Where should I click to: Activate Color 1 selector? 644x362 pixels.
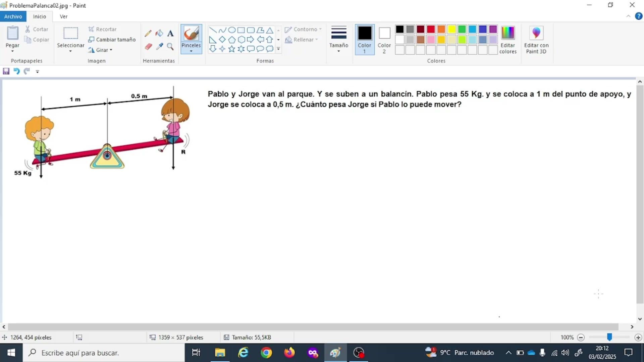(x=364, y=39)
